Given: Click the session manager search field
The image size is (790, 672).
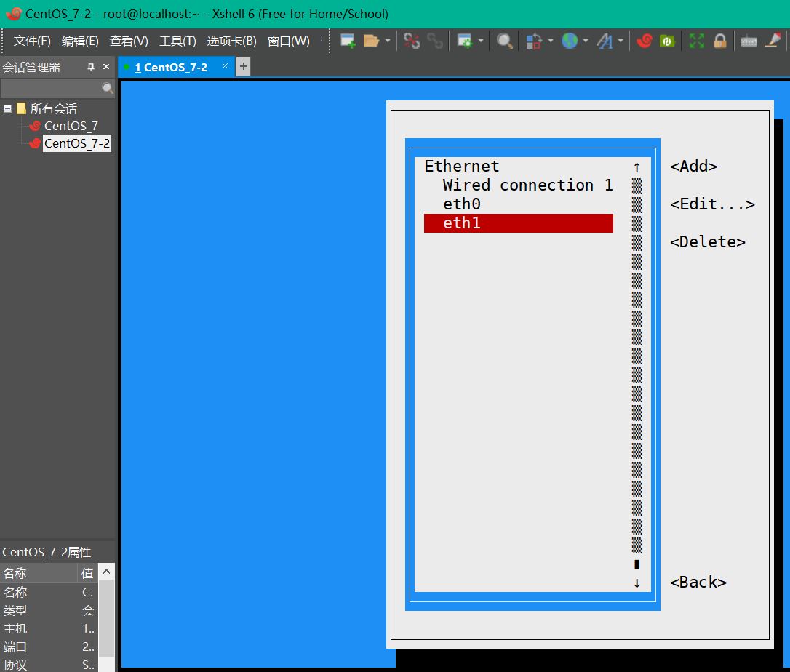Looking at the screenshot, I should (51, 88).
